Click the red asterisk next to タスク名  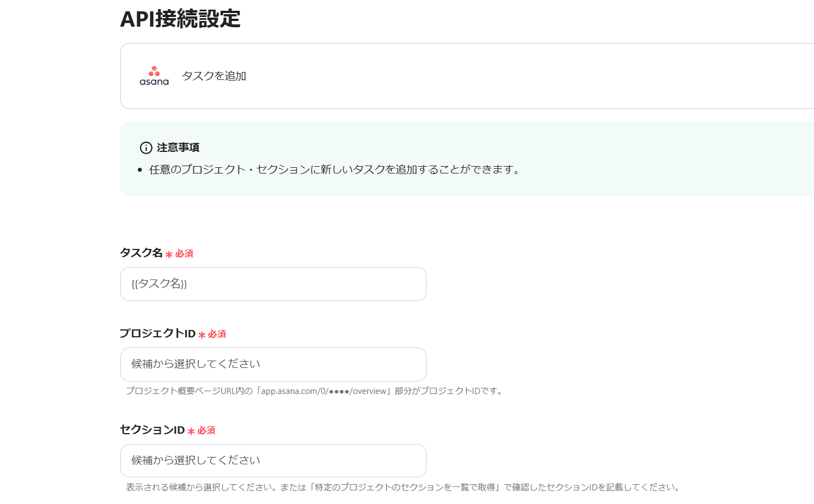pos(169,255)
